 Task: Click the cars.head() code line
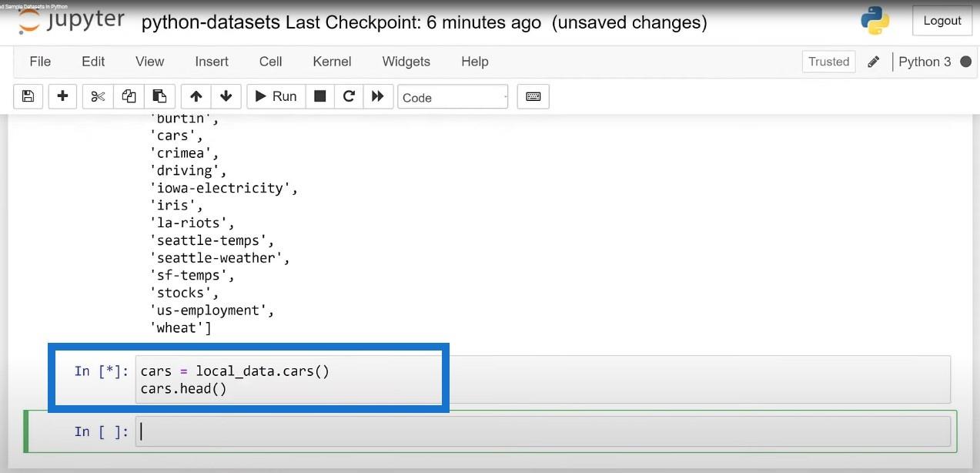183,388
